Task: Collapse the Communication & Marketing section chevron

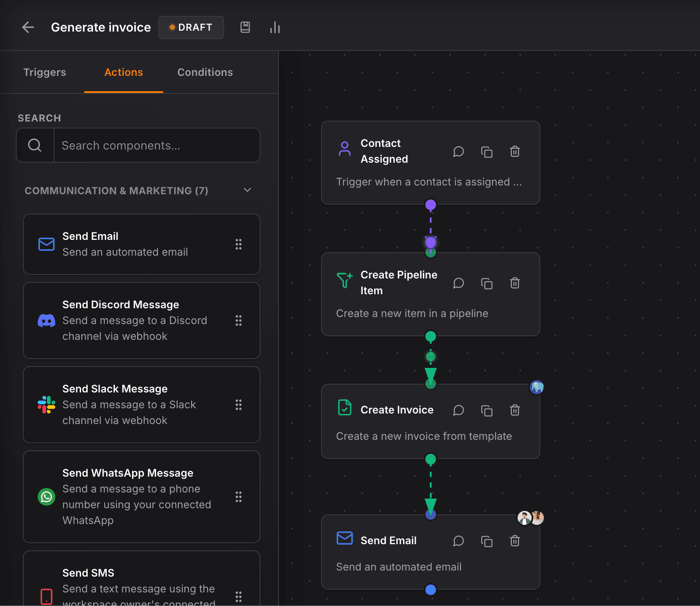Action: point(247,190)
